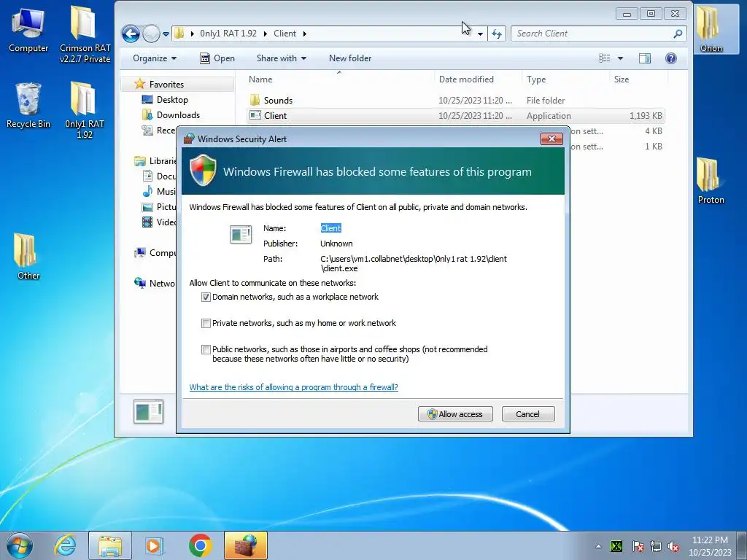Check the Private networks checkbox
747x560 pixels.
point(206,323)
